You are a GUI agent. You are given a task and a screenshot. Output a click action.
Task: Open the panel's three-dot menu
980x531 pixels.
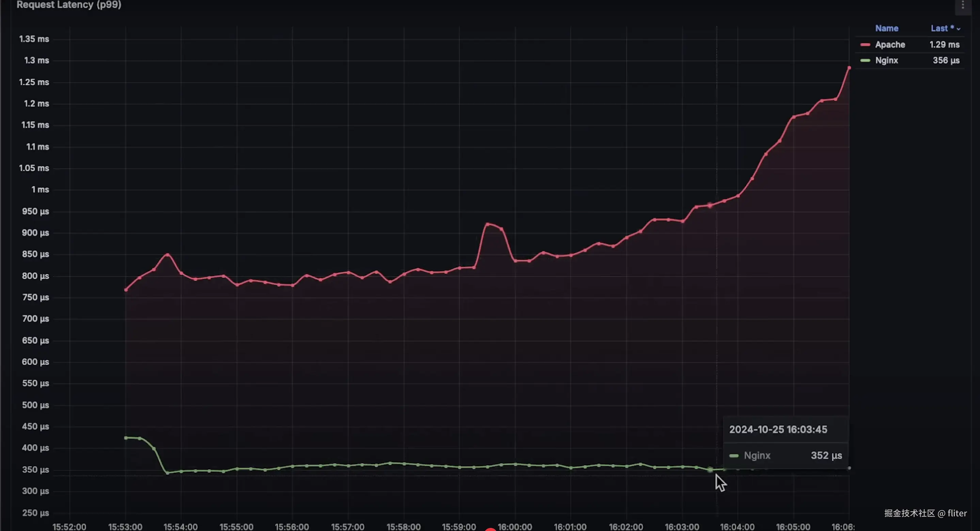963,5
